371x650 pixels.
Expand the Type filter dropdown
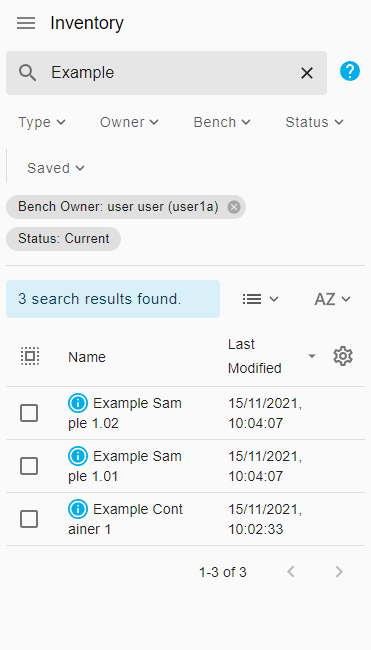42,122
